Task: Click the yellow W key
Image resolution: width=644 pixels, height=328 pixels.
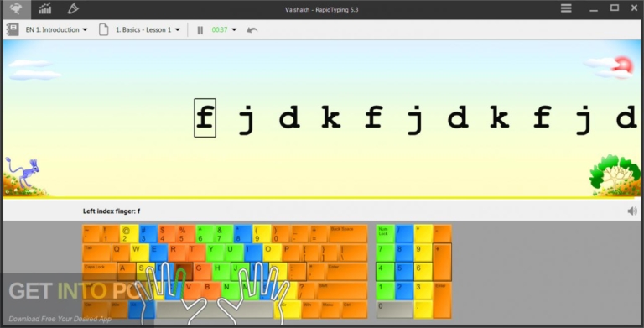Action: pos(139,253)
